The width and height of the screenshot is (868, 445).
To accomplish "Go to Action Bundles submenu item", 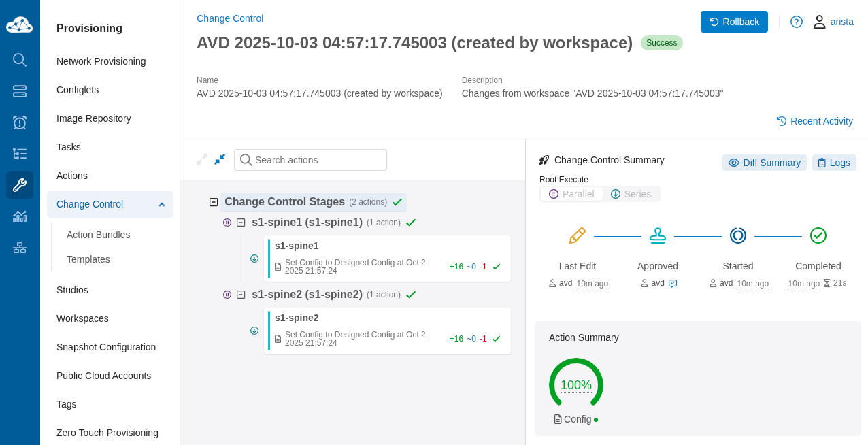I will coord(98,235).
